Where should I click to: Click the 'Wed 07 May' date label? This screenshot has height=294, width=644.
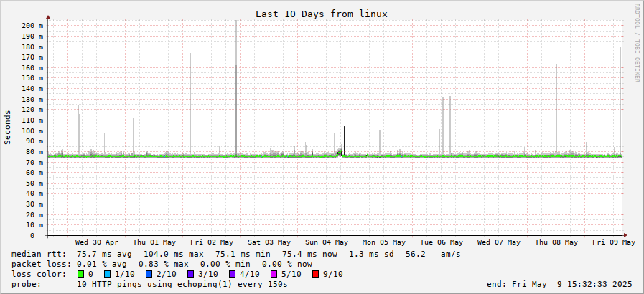click(x=499, y=242)
